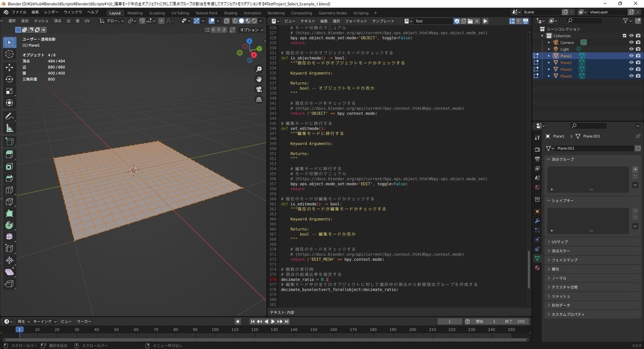Switch to camera view using the camera gizmo icon

click(x=259, y=89)
